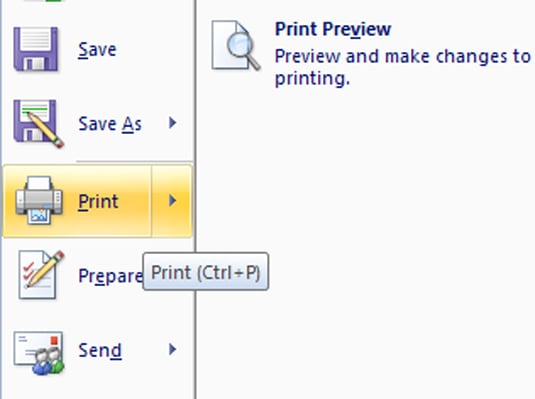
Task: Click the Save As floppy-with-pencil icon
Action: click(38, 124)
